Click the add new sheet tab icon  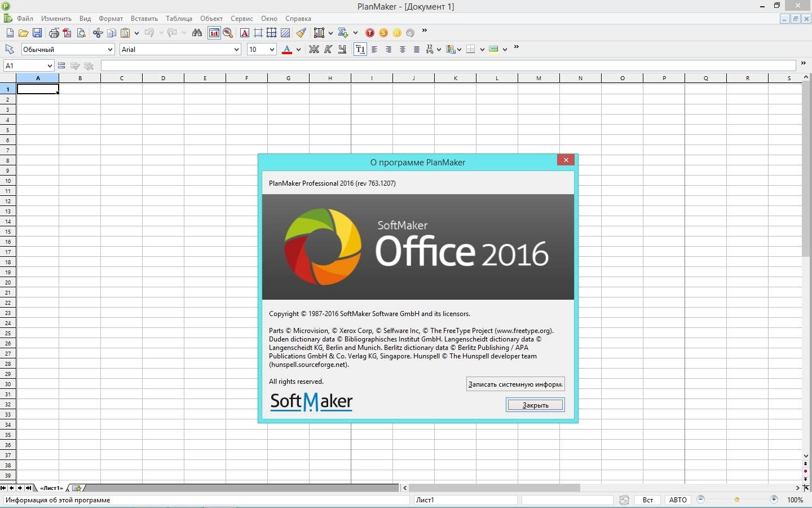(77, 488)
